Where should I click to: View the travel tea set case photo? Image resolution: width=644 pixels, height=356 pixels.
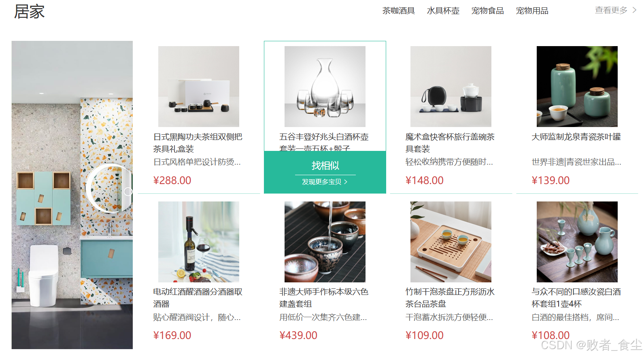click(x=451, y=87)
